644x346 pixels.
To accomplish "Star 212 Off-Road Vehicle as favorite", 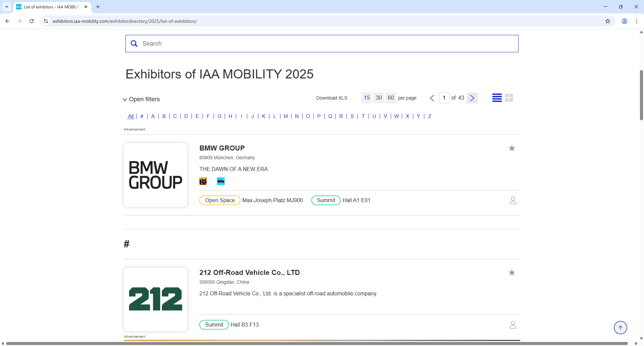I will click(x=512, y=273).
